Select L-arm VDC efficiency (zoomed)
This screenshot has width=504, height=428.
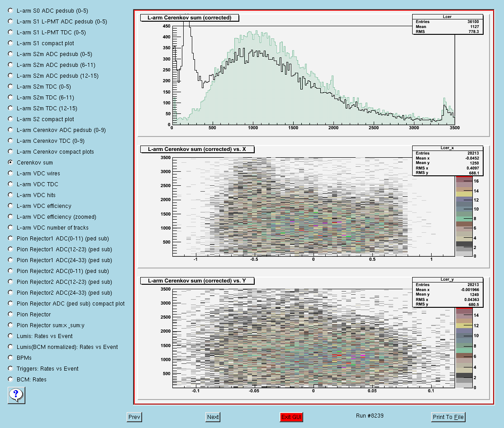pyautogui.click(x=10, y=217)
